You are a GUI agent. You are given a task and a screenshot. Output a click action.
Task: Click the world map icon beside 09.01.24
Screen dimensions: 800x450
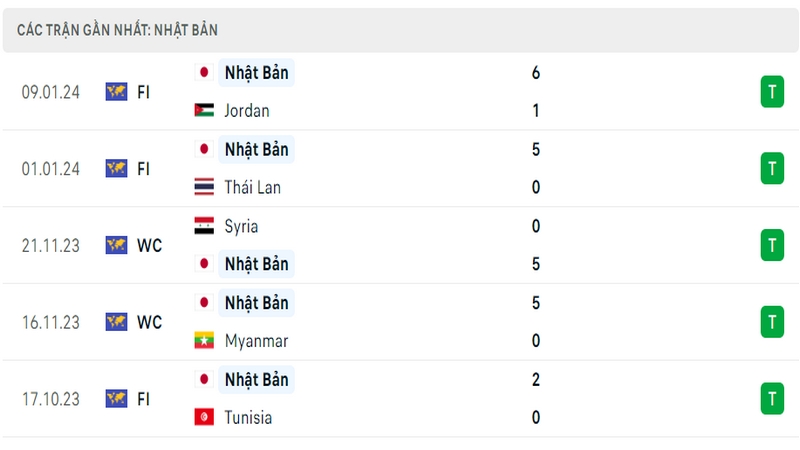tap(116, 92)
